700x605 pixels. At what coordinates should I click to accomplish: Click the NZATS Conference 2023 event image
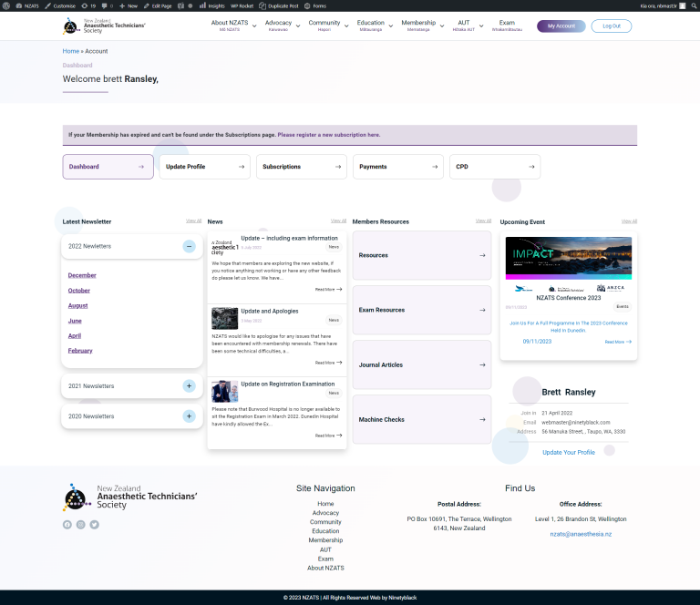[x=568, y=258]
